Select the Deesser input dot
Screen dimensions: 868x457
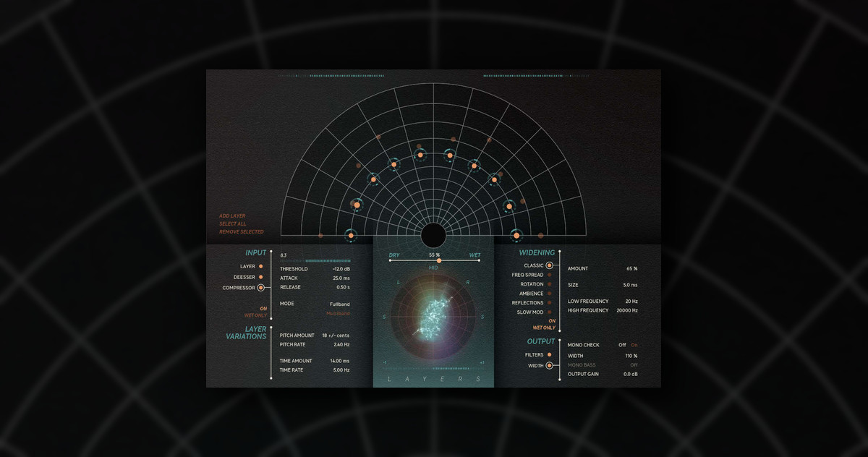pos(260,277)
